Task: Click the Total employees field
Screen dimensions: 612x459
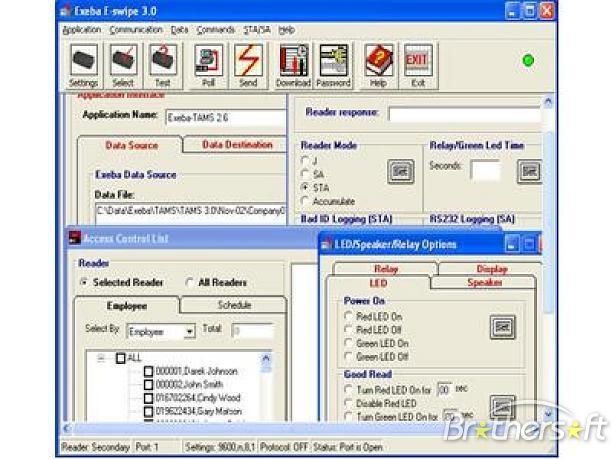Action: (x=253, y=331)
